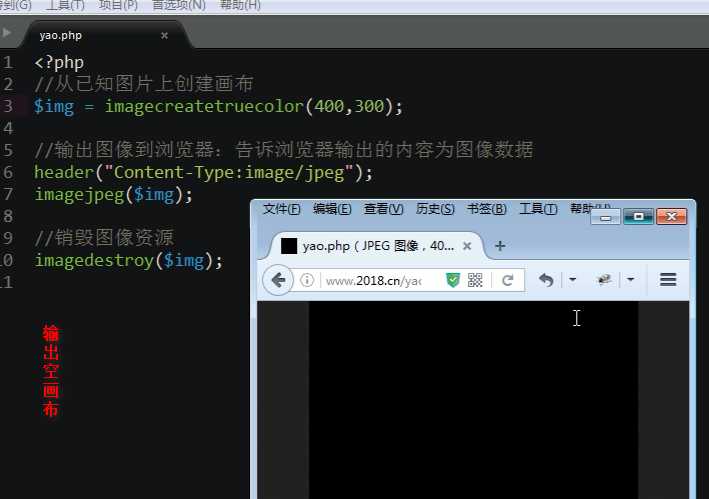709x499 pixels.
Task: Maximize the browser window
Action: [638, 217]
